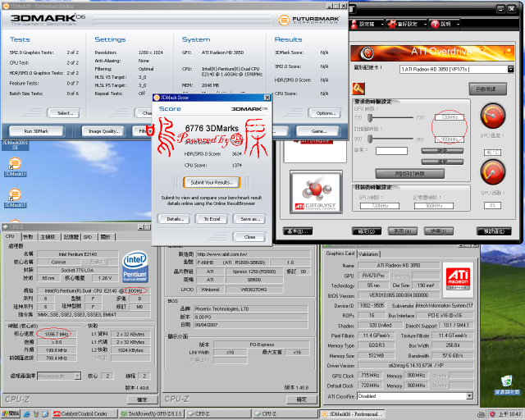Click the 確定 button in the CPU tab CPU-Z window
This screenshot has width=525, height=420.
pyautogui.click(x=142, y=399)
